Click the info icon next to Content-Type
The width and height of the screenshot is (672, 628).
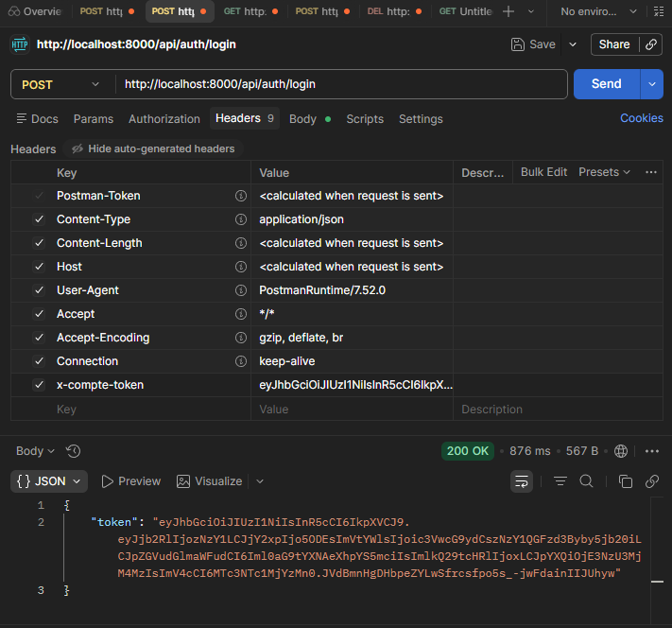click(241, 219)
